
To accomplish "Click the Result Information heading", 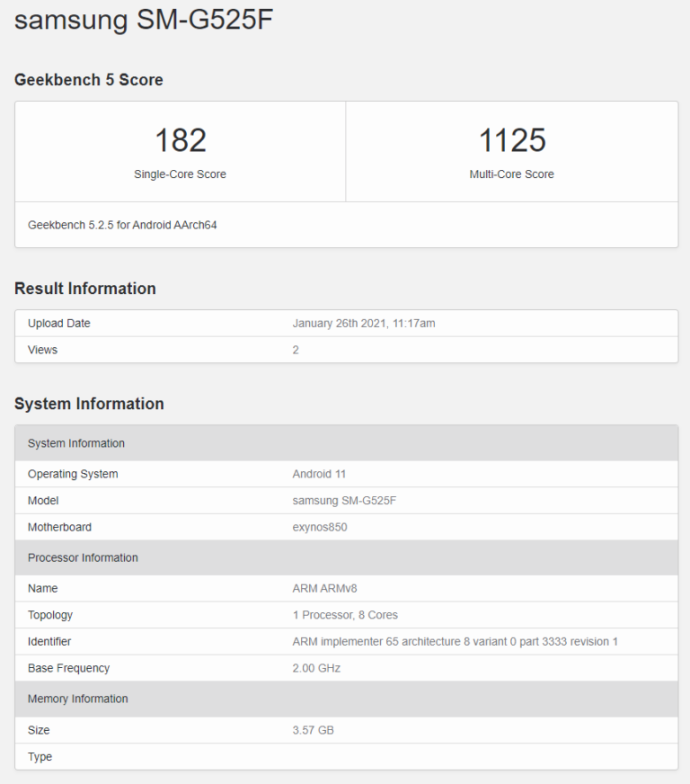I will 85,289.
